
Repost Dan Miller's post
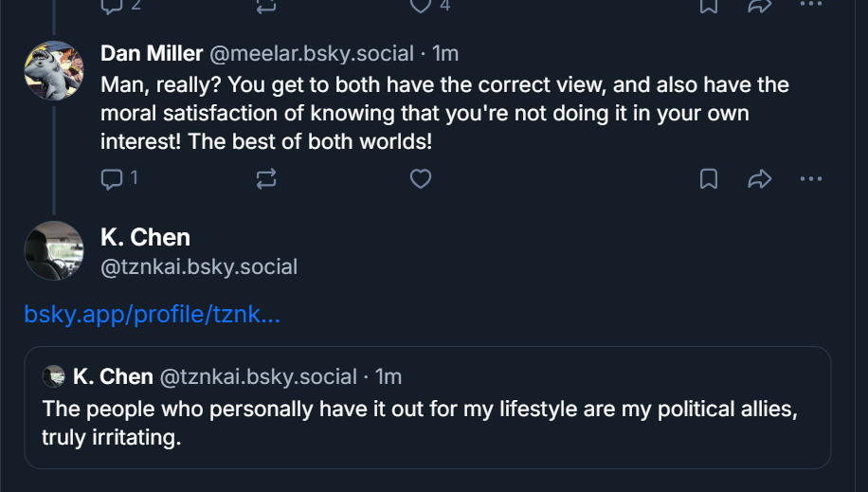[266, 178]
